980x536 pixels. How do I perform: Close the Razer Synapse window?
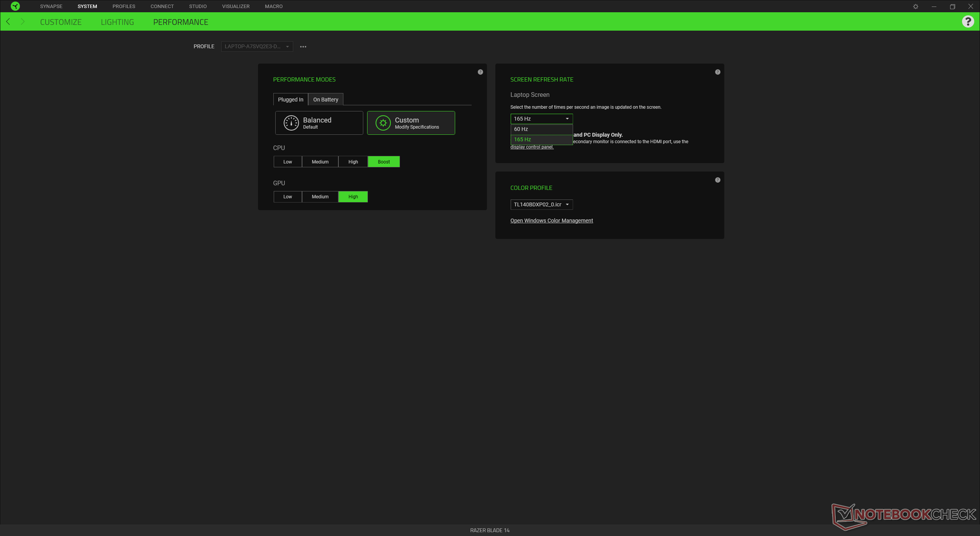971,7
